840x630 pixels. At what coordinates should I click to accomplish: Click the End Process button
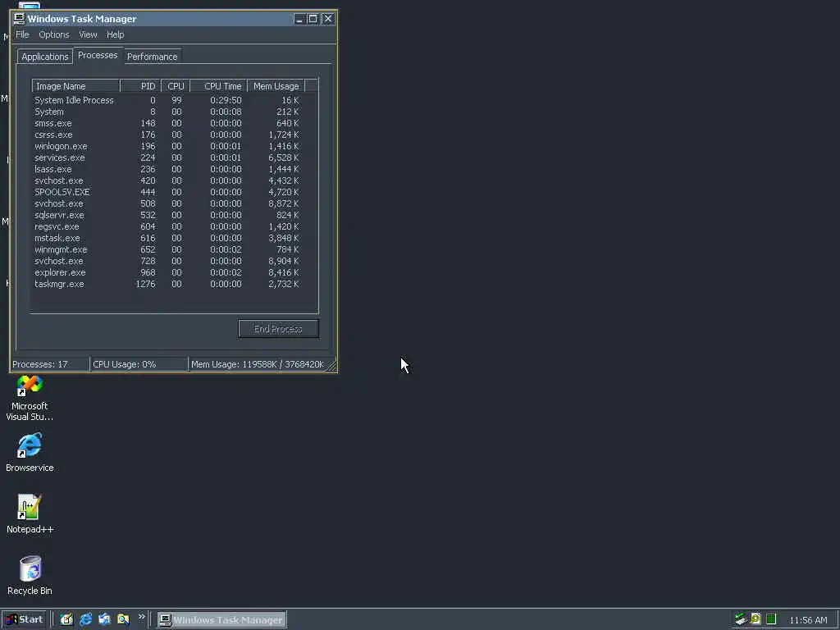(279, 329)
